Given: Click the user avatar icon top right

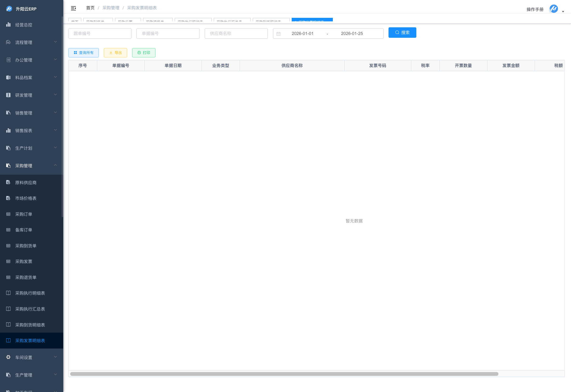Looking at the screenshot, I should (x=554, y=9).
